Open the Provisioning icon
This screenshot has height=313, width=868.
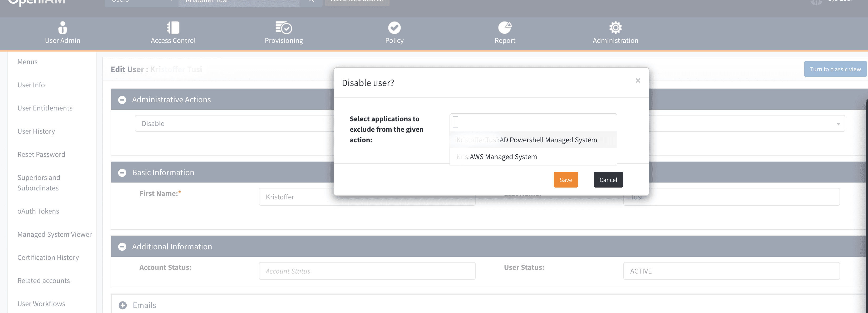coord(284,28)
